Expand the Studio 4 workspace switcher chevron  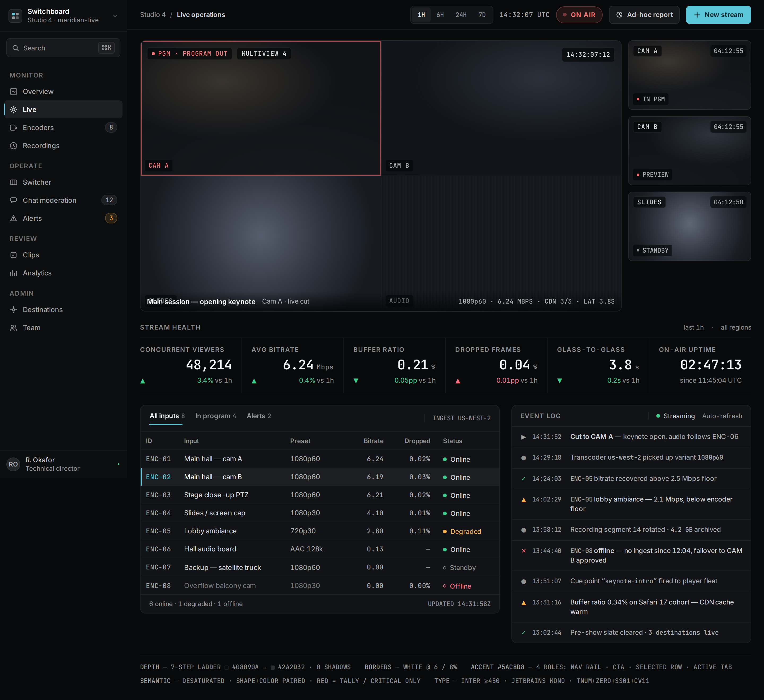[115, 16]
